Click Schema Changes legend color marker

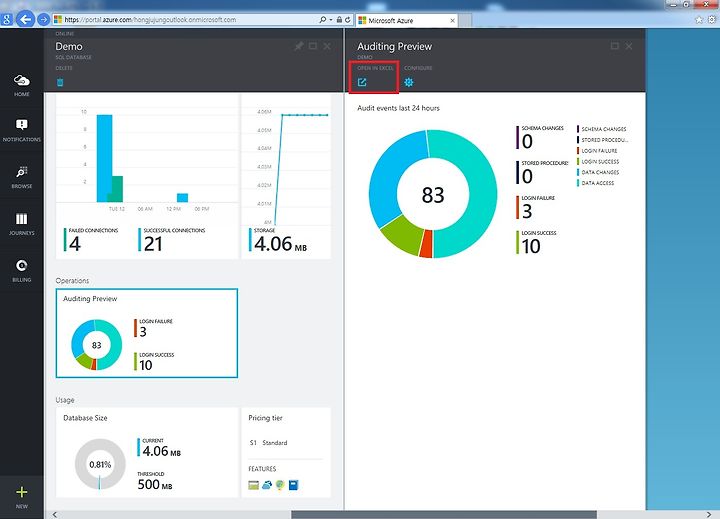578,129
